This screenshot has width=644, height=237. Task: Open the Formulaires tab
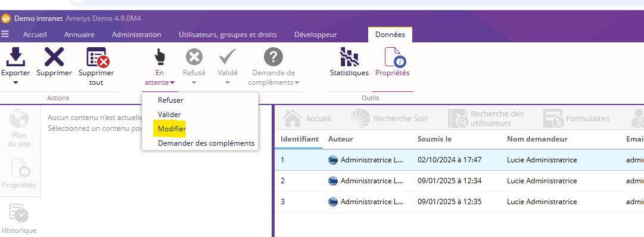click(577, 118)
